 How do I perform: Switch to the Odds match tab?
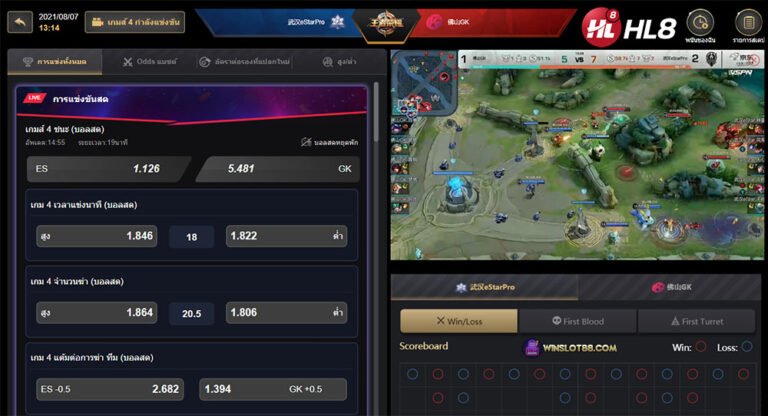(x=149, y=62)
